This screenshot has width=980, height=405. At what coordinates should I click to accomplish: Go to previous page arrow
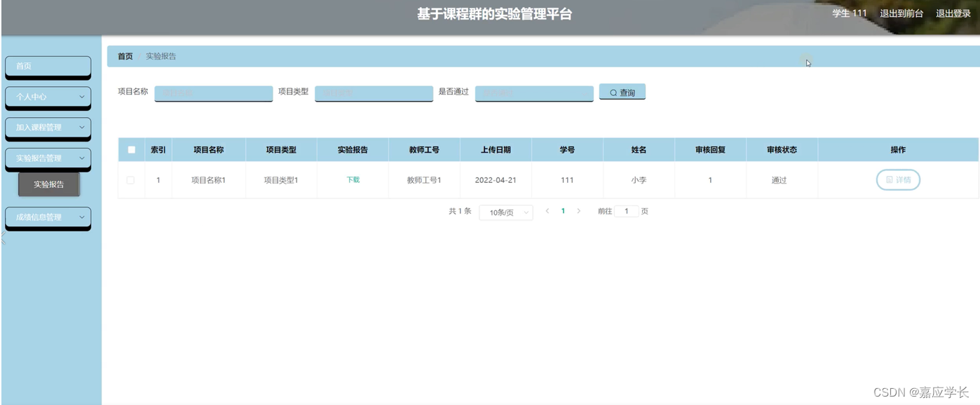pos(547,211)
